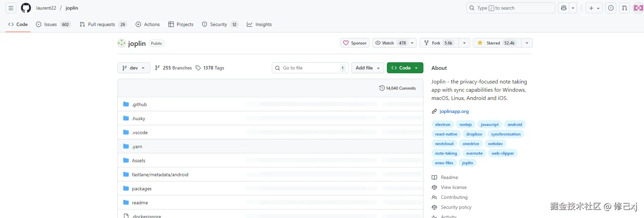The height and width of the screenshot is (218, 644).
Task: Open the .vscode folder
Action: pos(140,132)
